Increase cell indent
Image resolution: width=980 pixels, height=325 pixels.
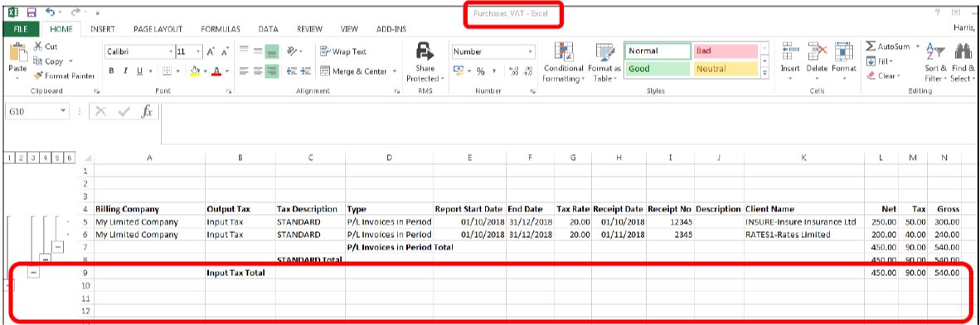click(x=307, y=71)
